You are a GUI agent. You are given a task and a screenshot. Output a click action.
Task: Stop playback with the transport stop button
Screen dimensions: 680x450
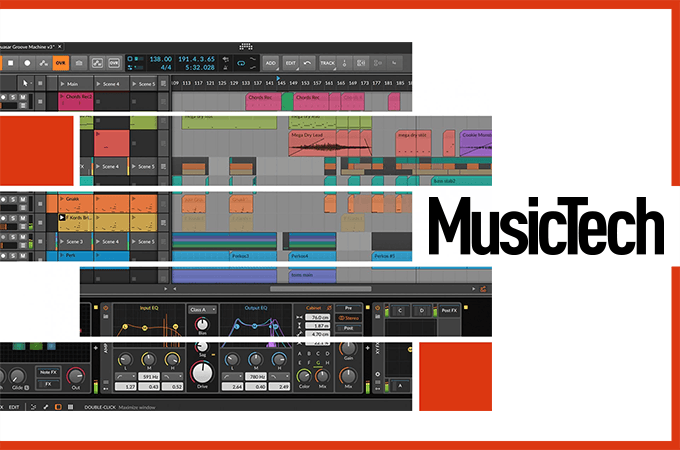point(10,63)
